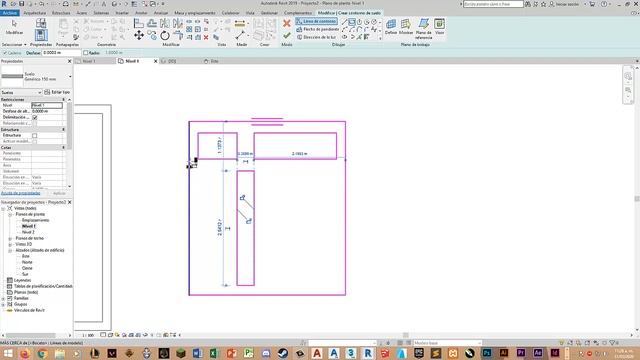Open the Archivo tab
Viewport: 640px width, 360px height.
[x=9, y=13]
